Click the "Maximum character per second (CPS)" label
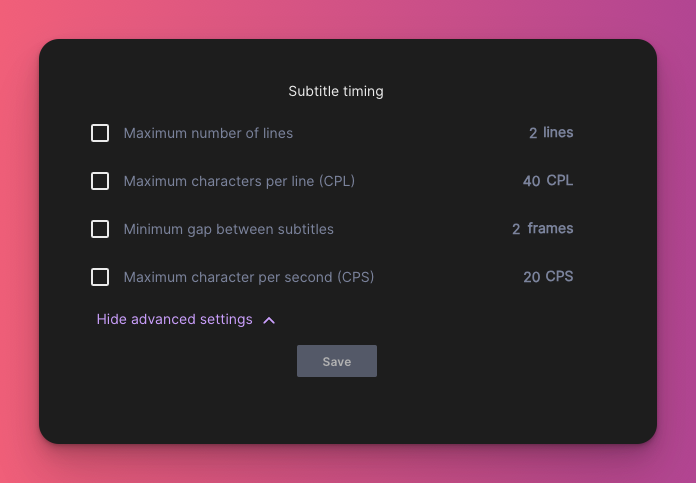This screenshot has height=483, width=696. tap(248, 277)
